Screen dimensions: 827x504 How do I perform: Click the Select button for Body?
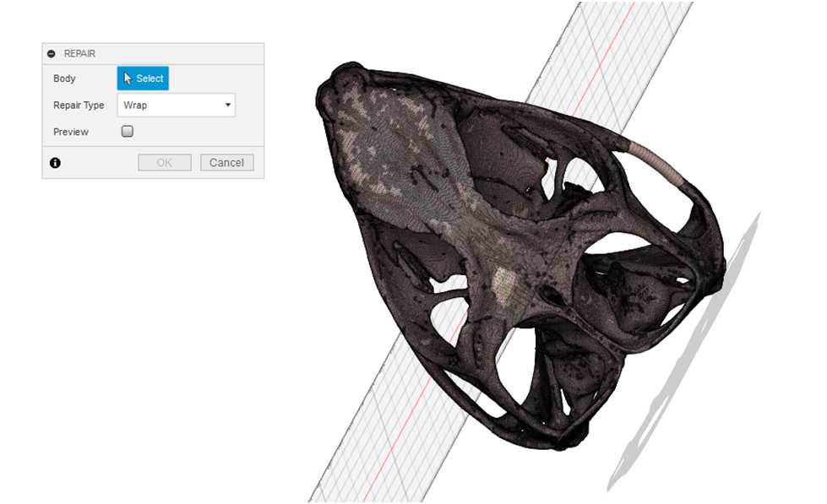tap(143, 78)
